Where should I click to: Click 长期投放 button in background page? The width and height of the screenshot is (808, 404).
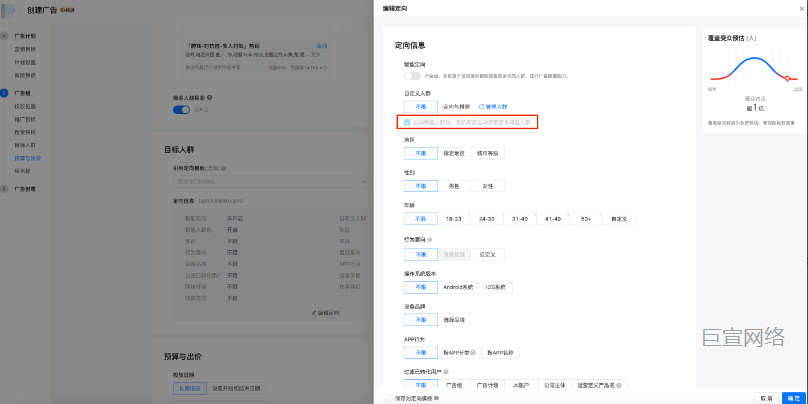[190, 388]
